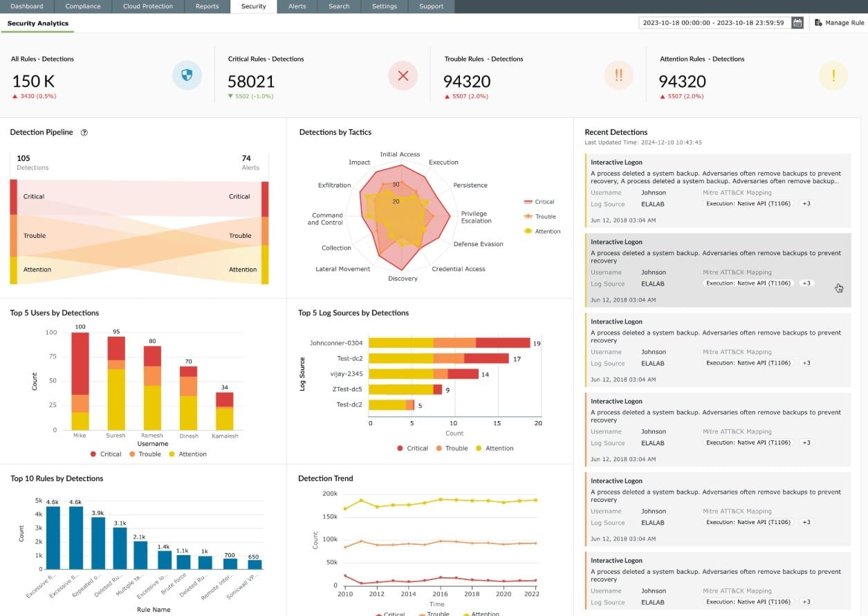Click the Manage Rule link text
The height and width of the screenshot is (616, 868).
(x=845, y=23)
